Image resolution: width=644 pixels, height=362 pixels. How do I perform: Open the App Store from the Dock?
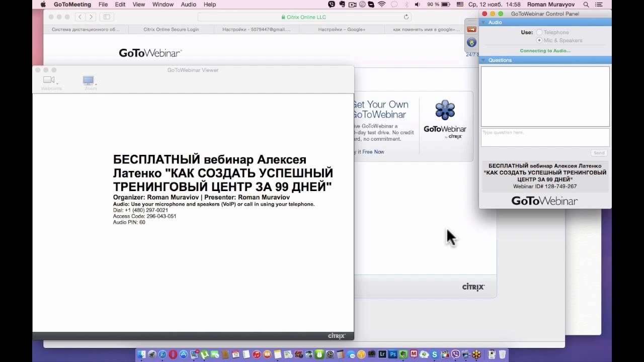pyautogui.click(x=183, y=354)
